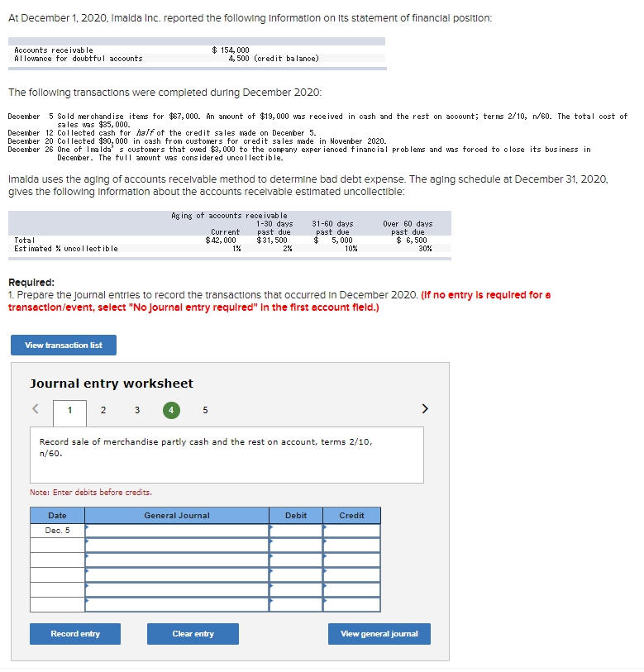This screenshot has height=672, width=644.
Task: Click the Credit column header
Action: [351, 516]
